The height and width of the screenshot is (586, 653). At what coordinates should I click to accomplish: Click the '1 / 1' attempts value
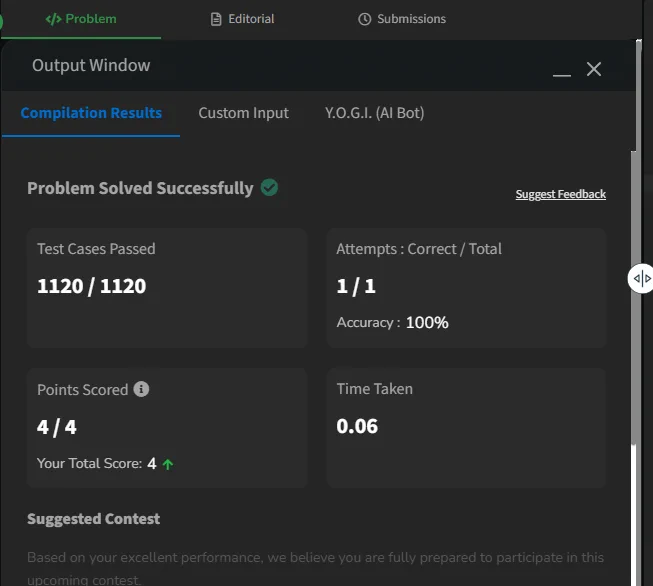(356, 286)
